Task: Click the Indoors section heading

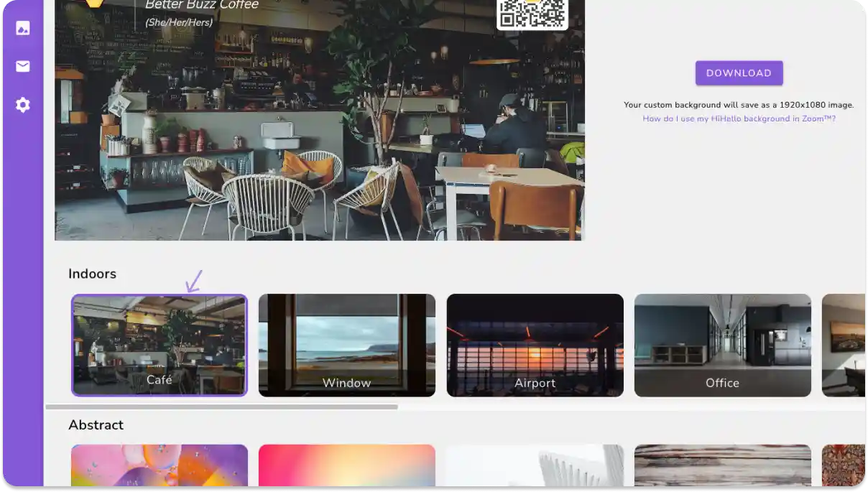Action: pyautogui.click(x=92, y=274)
